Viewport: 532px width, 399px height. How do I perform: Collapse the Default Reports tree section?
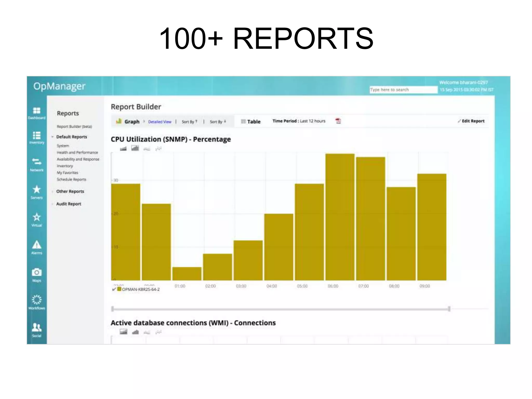[52, 137]
